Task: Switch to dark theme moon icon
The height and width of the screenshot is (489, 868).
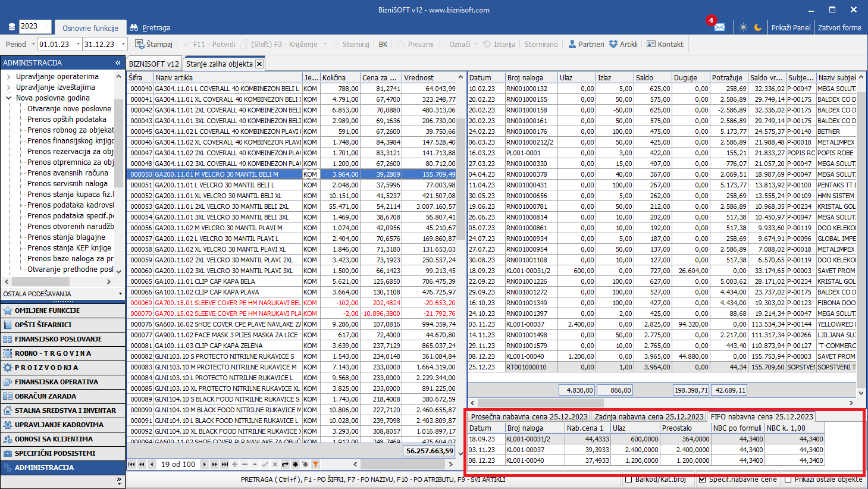Action: pyautogui.click(x=758, y=27)
